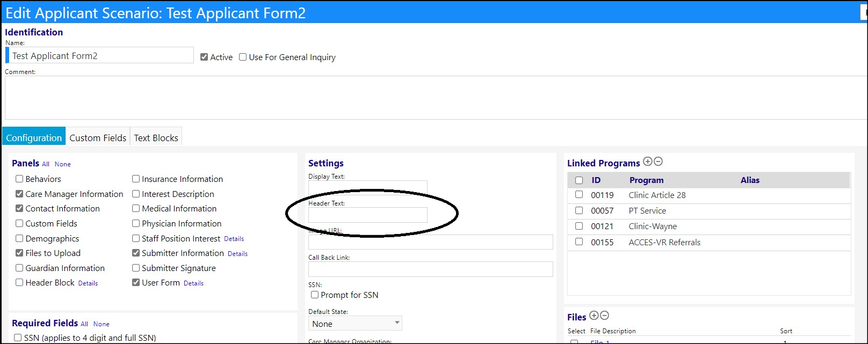The image size is (868, 344).
Task: Click the Alias column header
Action: click(750, 180)
